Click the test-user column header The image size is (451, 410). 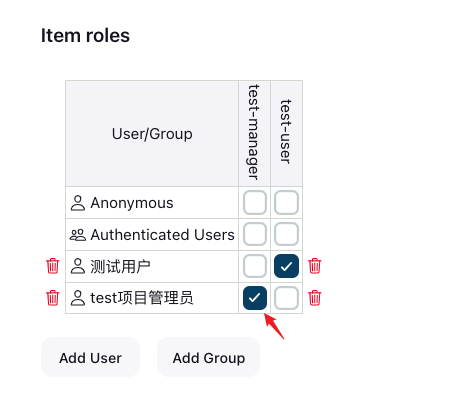[286, 131]
